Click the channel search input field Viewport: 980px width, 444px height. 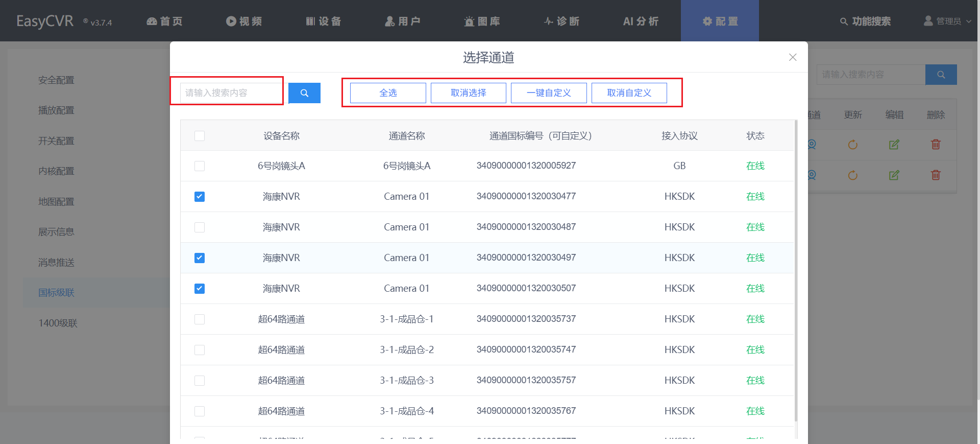pos(231,93)
